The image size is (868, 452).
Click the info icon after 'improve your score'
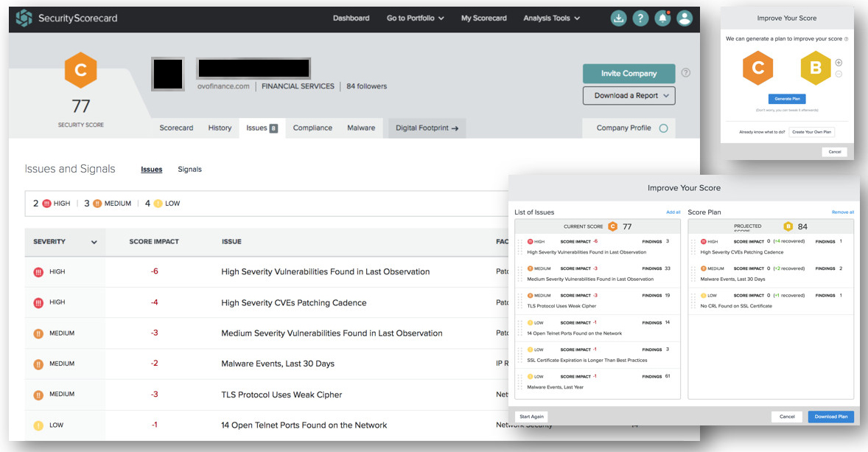pyautogui.click(x=845, y=38)
